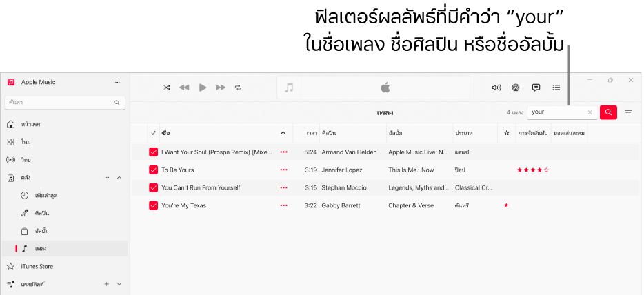Open ใหม่ (New) section

tap(65, 142)
